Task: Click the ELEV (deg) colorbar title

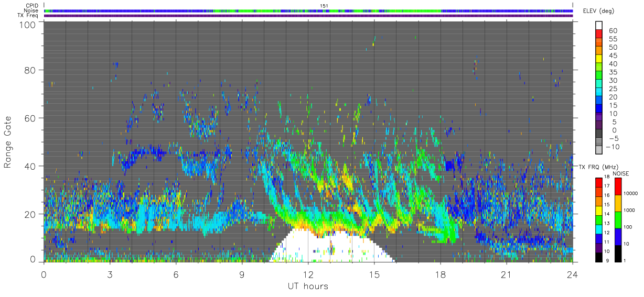Action: pos(598,11)
